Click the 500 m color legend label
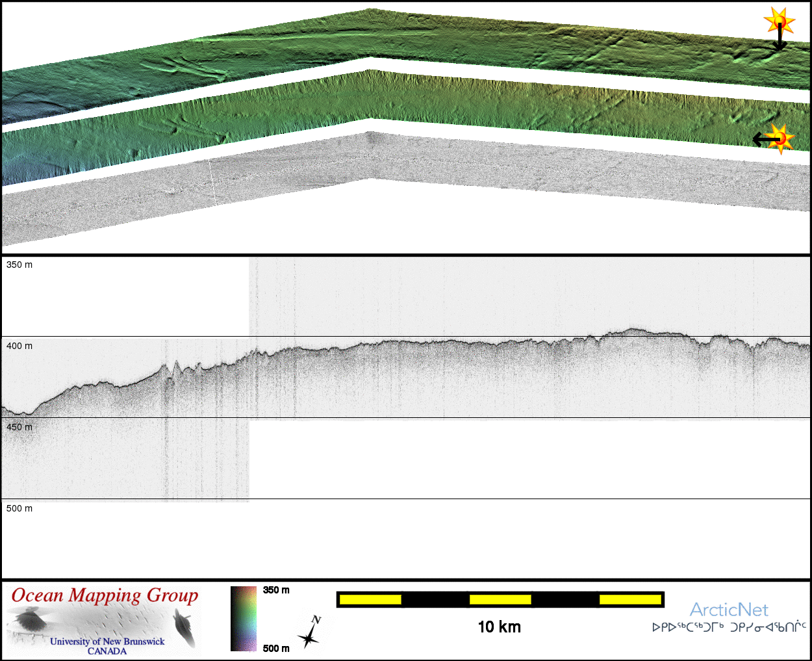The image size is (812, 661). point(276,648)
